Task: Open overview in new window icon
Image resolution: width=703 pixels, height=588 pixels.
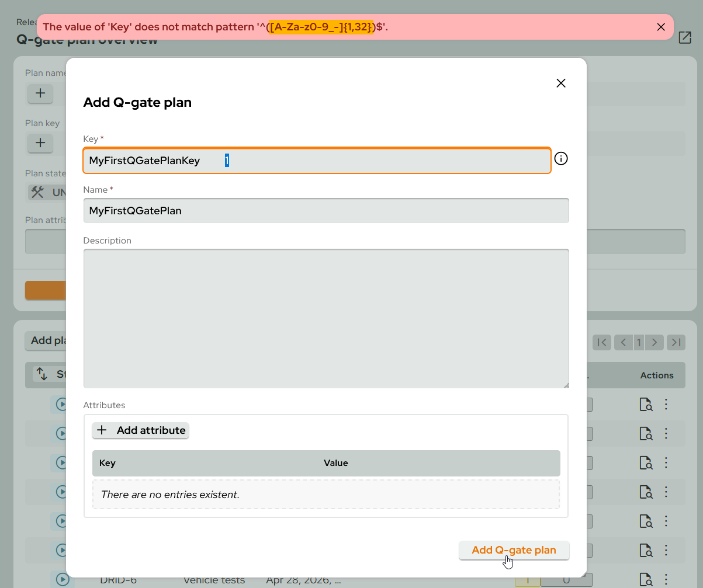Action: click(685, 38)
